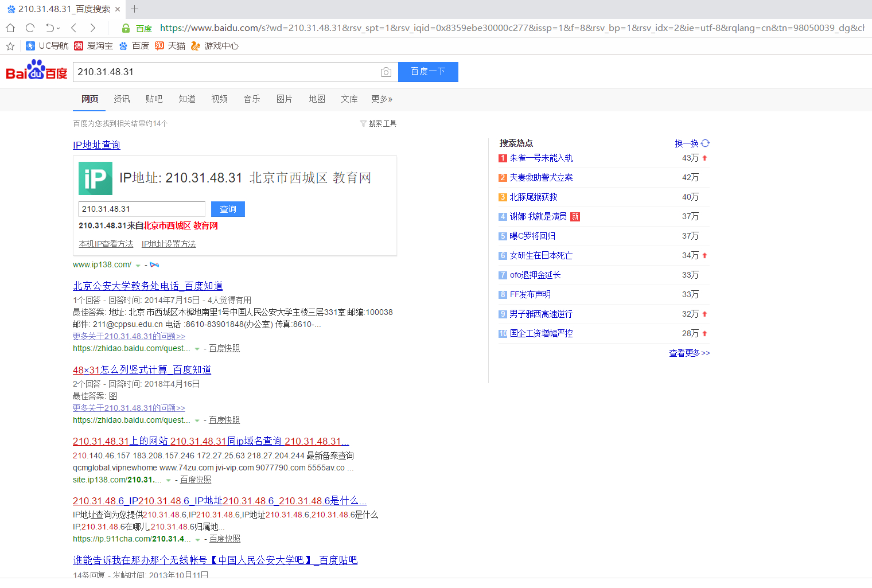Open the 爱淘宝 bookmark
872x588 pixels.
tap(94, 46)
